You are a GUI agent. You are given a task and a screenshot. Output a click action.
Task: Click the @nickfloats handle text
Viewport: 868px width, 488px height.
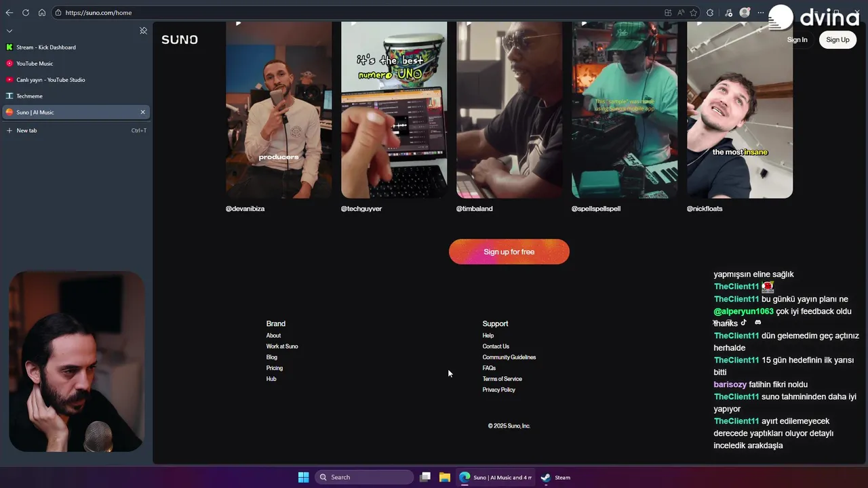(x=705, y=209)
